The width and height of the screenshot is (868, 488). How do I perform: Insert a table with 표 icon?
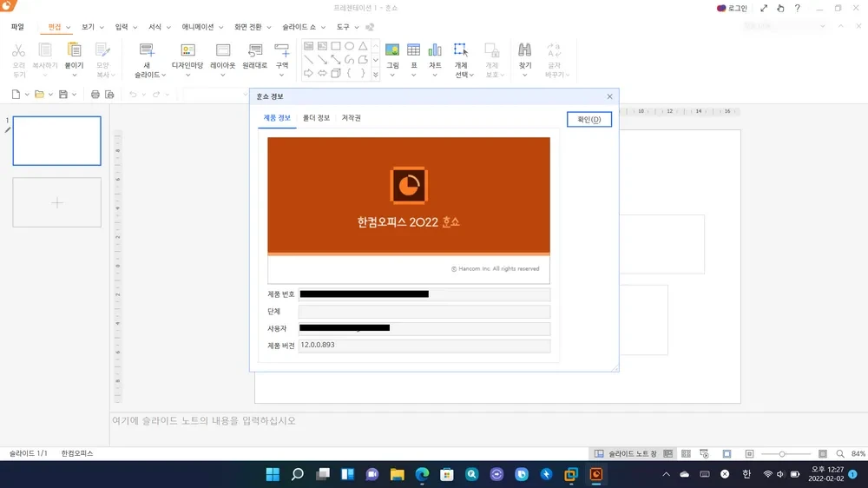pyautogui.click(x=413, y=49)
